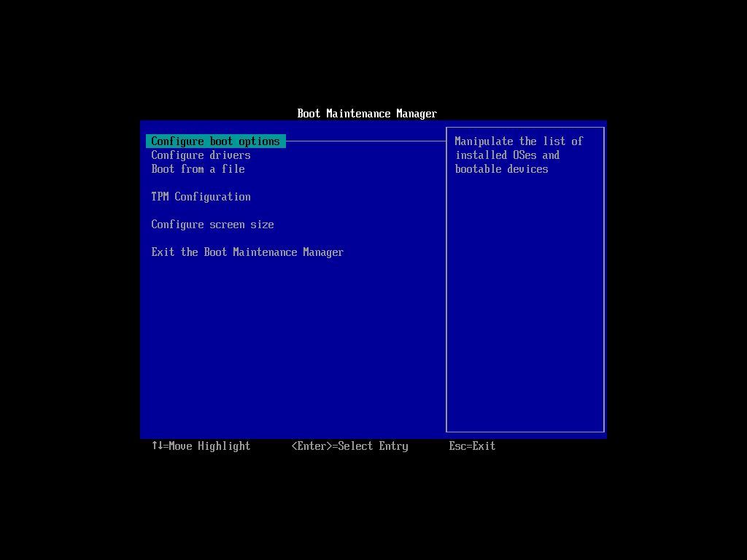Click the highlighted Configure boot options item

coord(215,141)
